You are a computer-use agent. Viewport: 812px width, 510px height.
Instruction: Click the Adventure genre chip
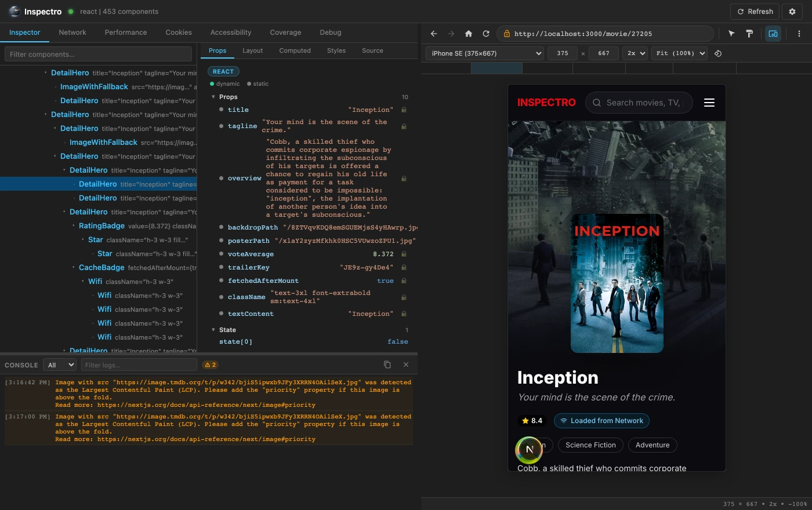[652, 445]
